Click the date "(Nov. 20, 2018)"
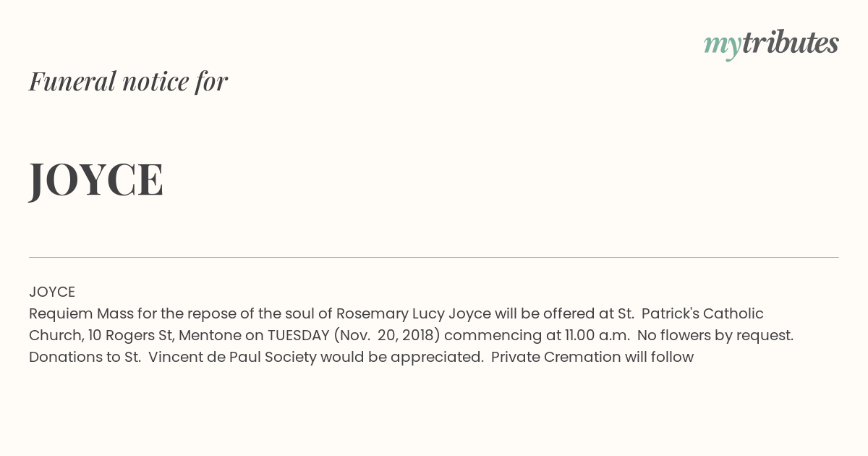The width and height of the screenshot is (868, 456). 387,336
